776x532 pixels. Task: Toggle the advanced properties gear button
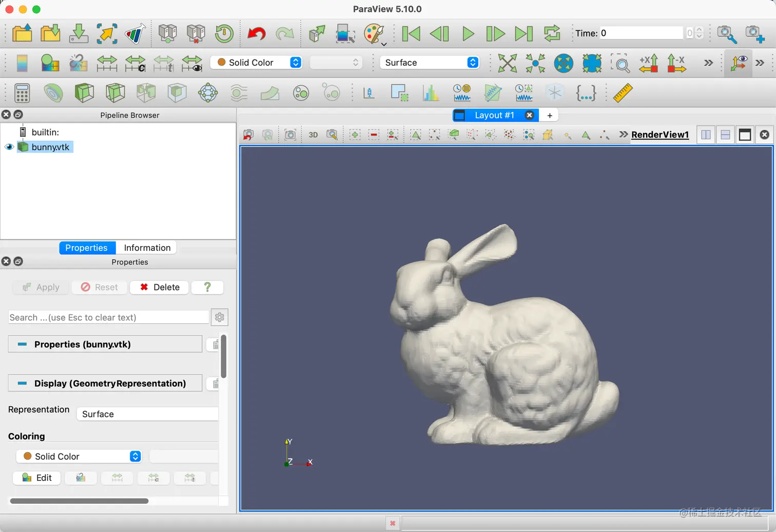pos(220,317)
